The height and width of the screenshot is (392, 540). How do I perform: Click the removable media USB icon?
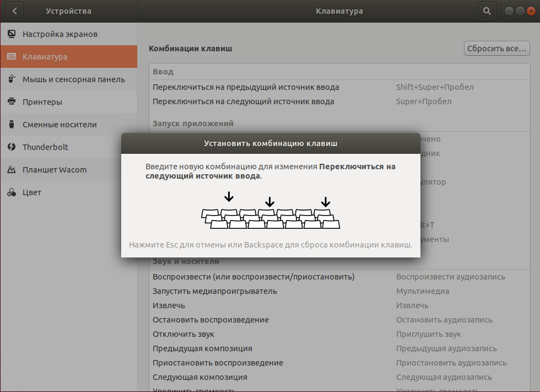click(12, 125)
